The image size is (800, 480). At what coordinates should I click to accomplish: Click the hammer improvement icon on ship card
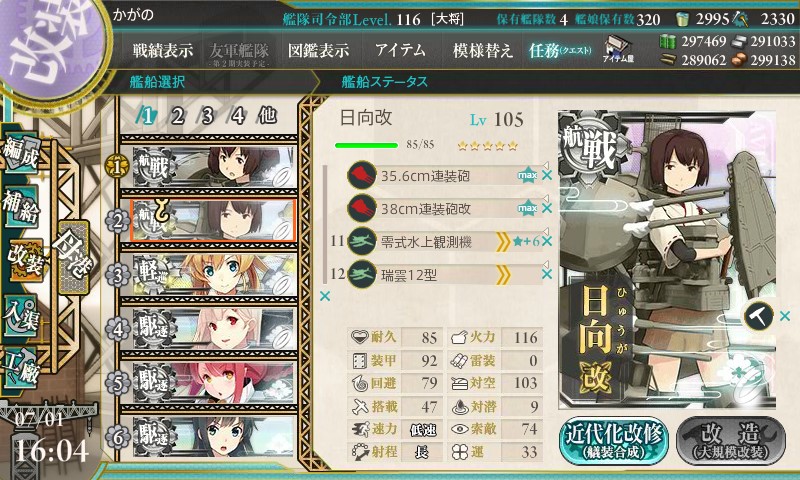click(759, 316)
